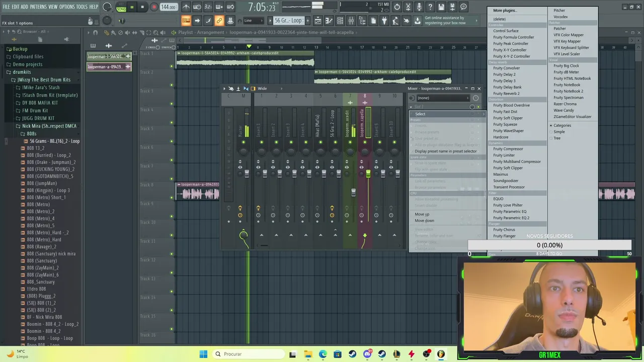The width and height of the screenshot is (644, 362).
Task: Expand the Backup folder in browser
Action: (20, 49)
